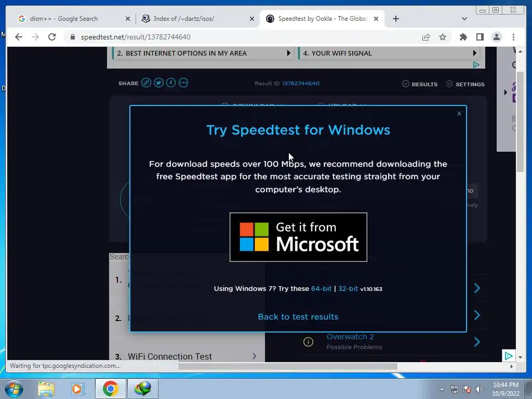This screenshot has width=532, height=399.
Task: Share this page icon in address bar
Action: pyautogui.click(x=426, y=37)
